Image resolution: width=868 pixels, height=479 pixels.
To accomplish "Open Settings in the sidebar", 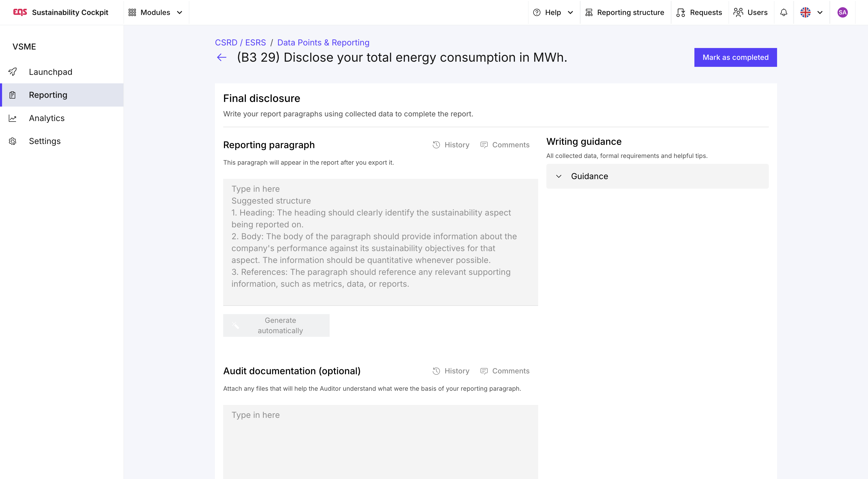I will tap(45, 141).
